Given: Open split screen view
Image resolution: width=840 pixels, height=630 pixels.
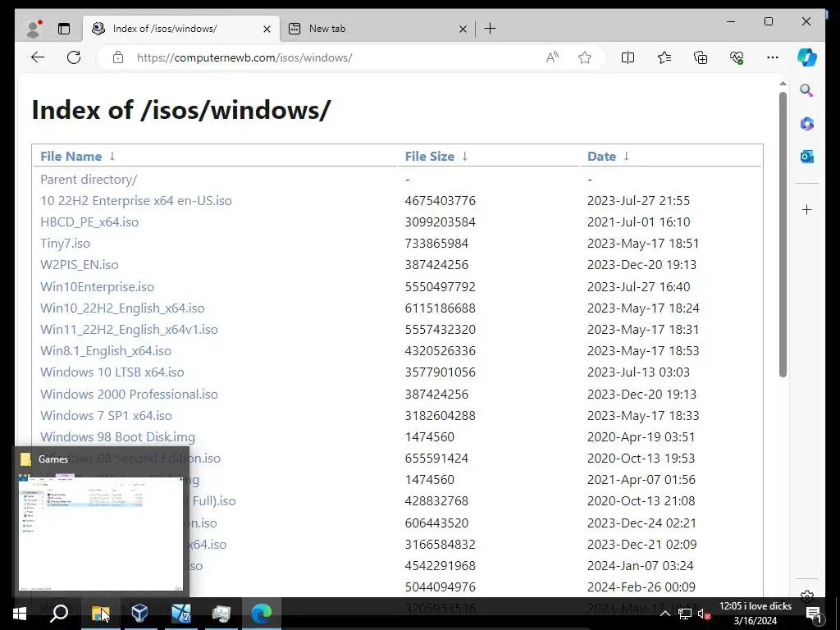Looking at the screenshot, I should (x=628, y=57).
